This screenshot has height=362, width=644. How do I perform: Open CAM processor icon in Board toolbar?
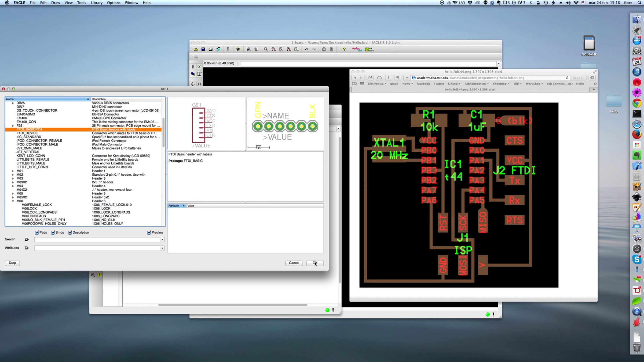click(x=218, y=49)
